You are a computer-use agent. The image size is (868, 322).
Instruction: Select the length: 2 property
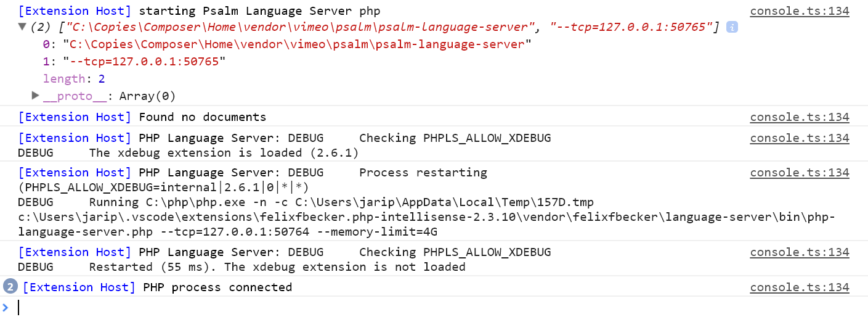pyautogui.click(x=74, y=79)
